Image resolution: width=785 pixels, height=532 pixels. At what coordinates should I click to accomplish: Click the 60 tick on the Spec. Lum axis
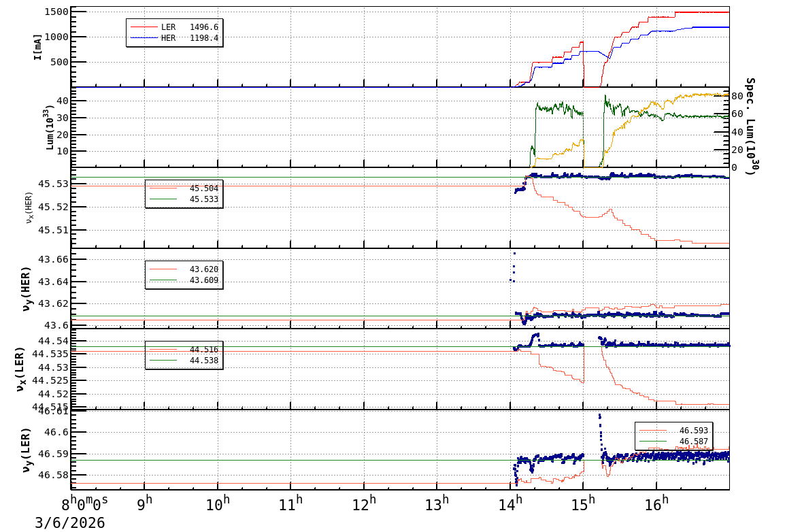pos(737,114)
